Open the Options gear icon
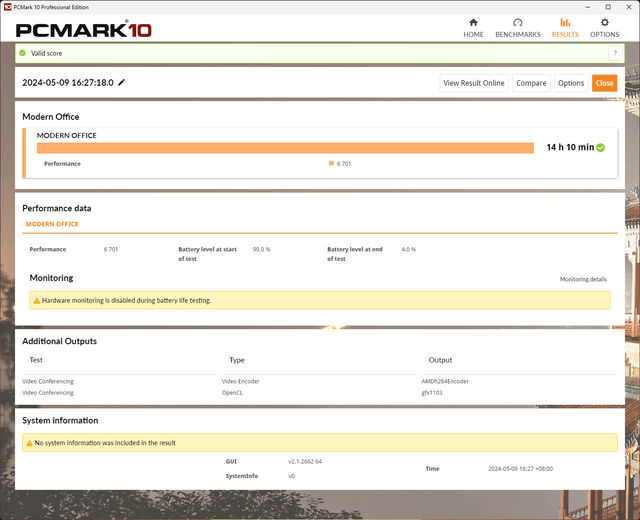 (x=604, y=22)
